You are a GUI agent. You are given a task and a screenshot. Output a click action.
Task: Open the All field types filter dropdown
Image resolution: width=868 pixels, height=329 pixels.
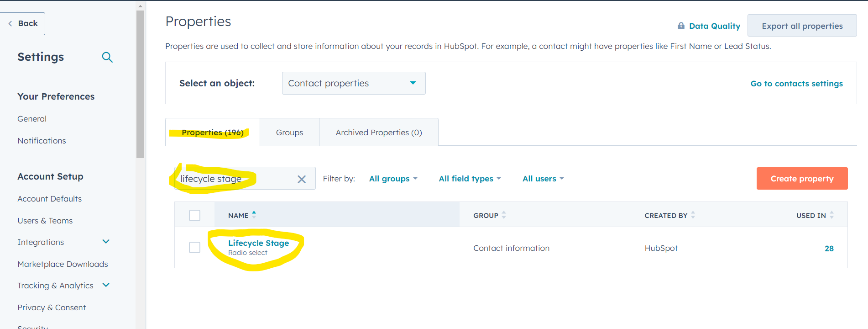click(470, 179)
